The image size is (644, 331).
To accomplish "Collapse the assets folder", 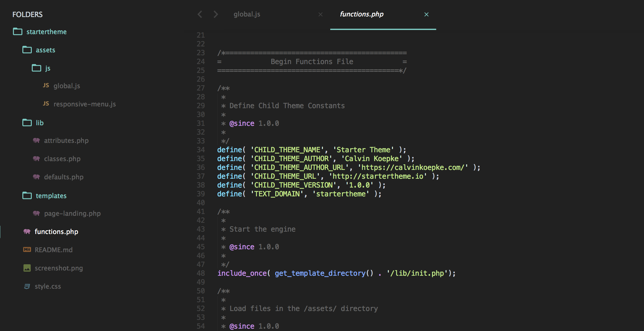I will click(x=27, y=50).
